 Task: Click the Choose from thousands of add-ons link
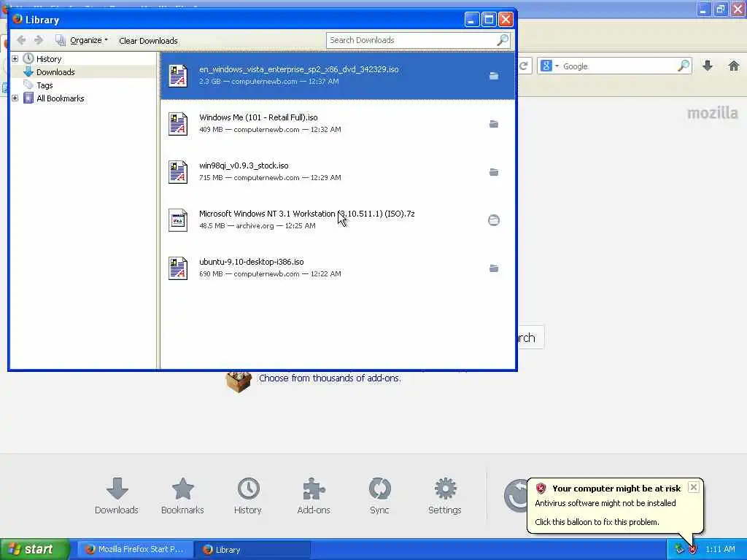tap(330, 378)
